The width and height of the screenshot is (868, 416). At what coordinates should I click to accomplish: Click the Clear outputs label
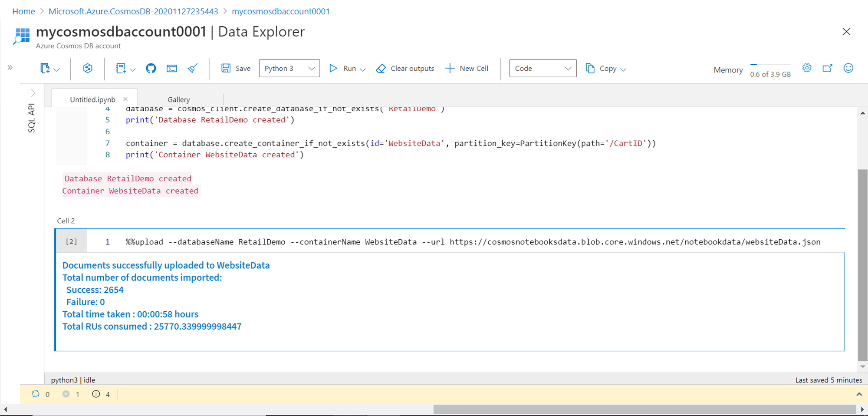click(412, 69)
